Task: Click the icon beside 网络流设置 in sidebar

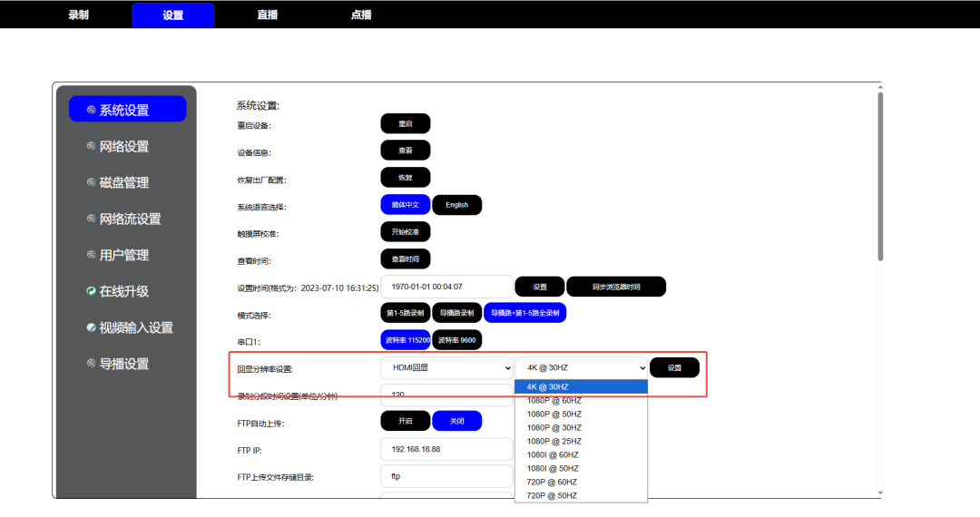Action: coord(92,219)
